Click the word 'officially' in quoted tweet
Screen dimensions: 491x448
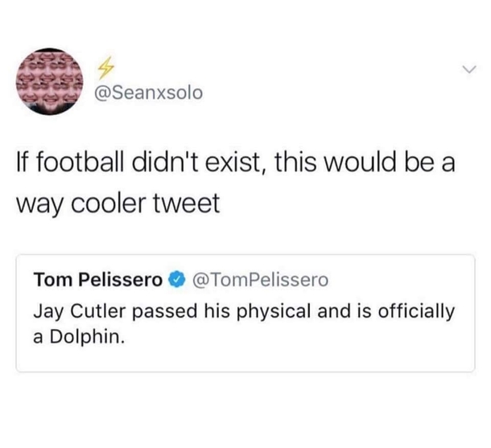coord(416,312)
